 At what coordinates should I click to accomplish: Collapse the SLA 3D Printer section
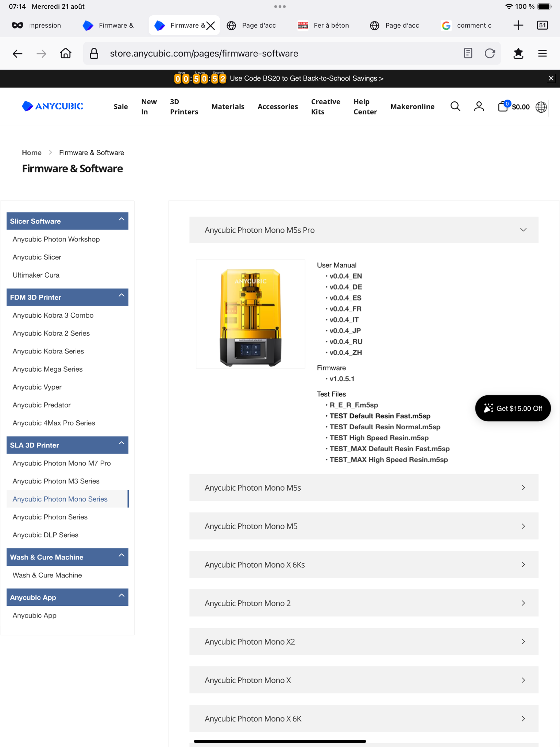pos(67,445)
